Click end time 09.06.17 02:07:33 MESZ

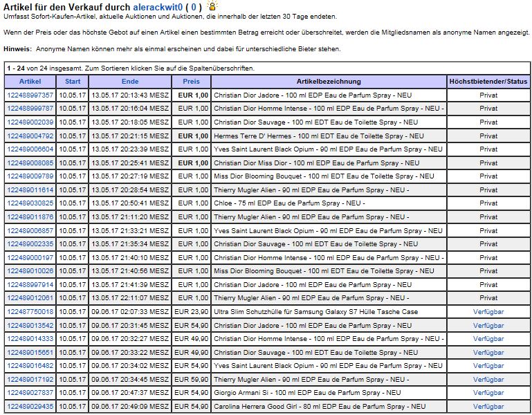click(130, 312)
